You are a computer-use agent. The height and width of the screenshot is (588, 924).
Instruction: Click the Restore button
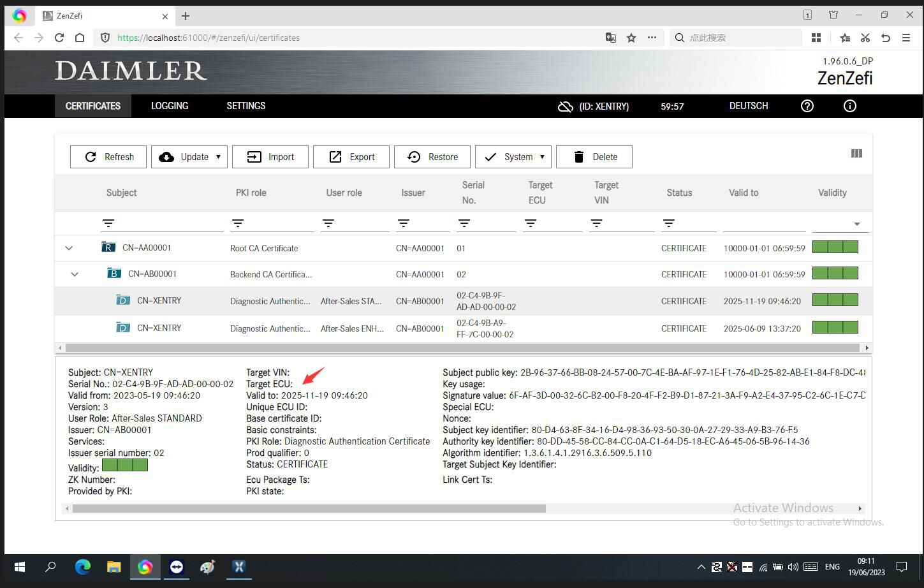[x=432, y=157]
